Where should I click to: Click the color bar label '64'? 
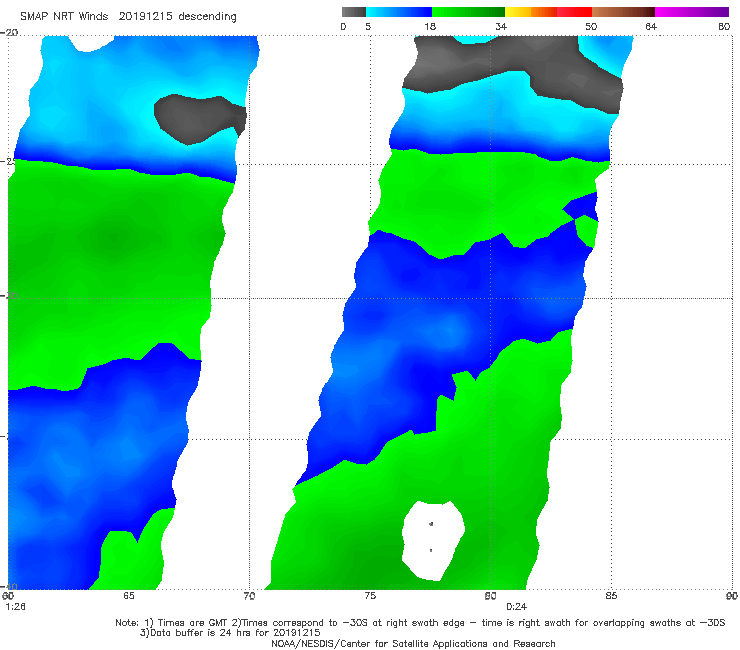click(651, 26)
